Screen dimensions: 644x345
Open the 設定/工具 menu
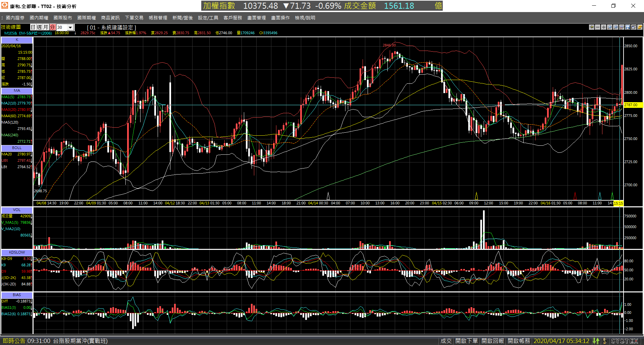208,18
